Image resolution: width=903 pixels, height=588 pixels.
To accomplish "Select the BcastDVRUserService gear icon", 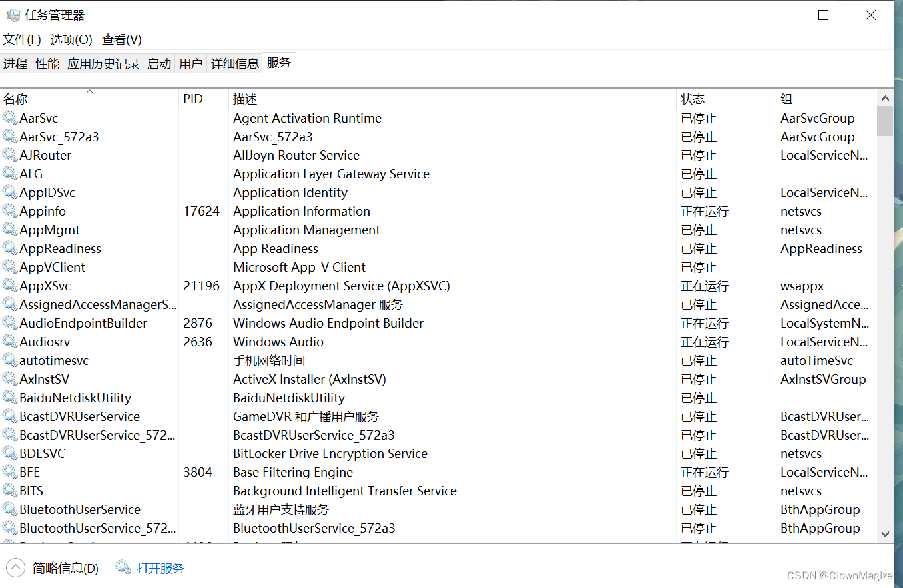I will point(9,416).
